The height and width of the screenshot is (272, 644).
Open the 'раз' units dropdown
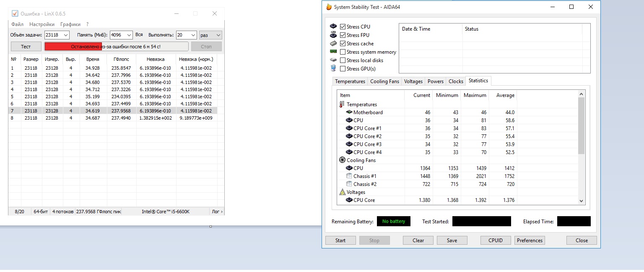tap(210, 35)
